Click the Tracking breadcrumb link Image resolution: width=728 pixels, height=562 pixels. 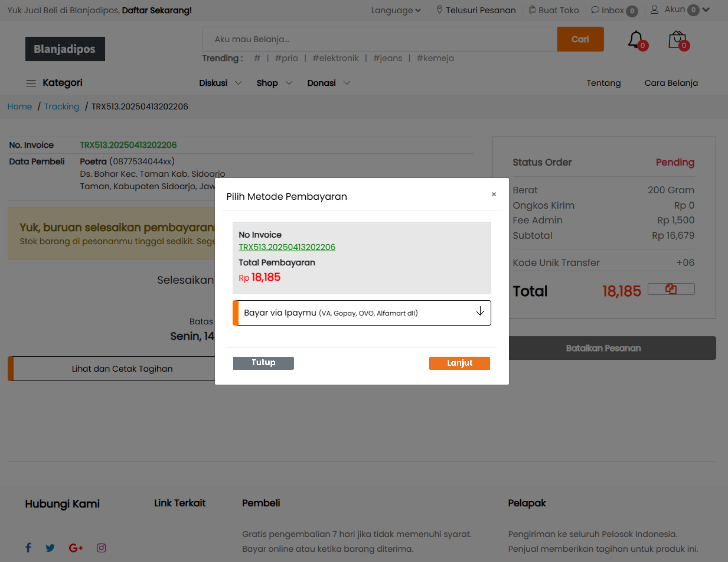click(62, 106)
